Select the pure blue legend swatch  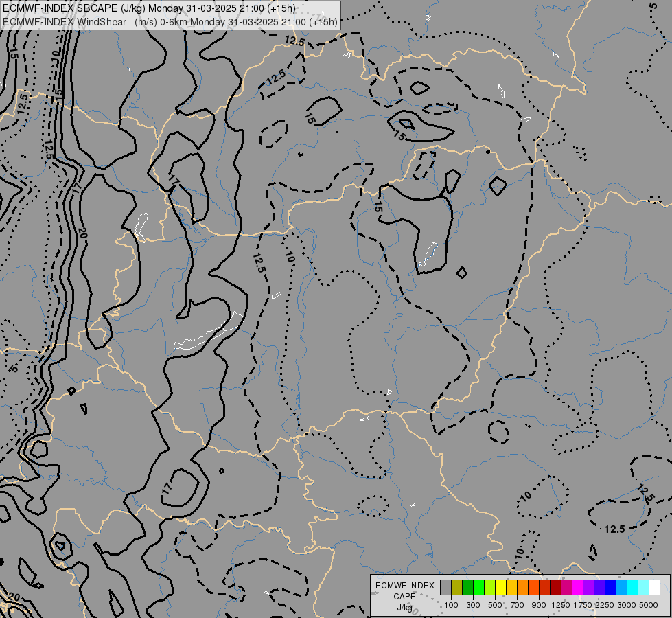pyautogui.click(x=611, y=587)
